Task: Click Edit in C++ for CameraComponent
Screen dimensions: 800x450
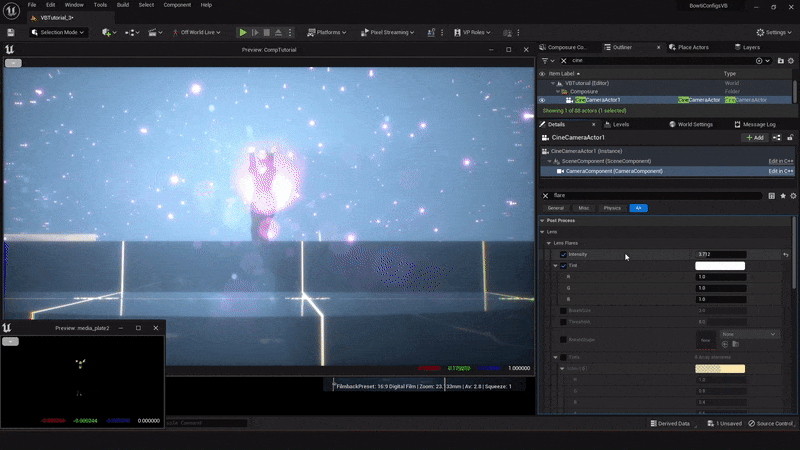Action: (x=780, y=171)
